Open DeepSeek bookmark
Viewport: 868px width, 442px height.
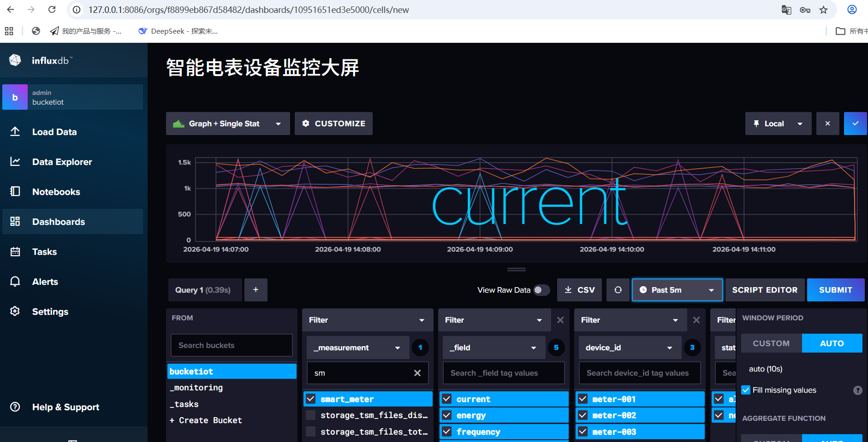(x=178, y=31)
